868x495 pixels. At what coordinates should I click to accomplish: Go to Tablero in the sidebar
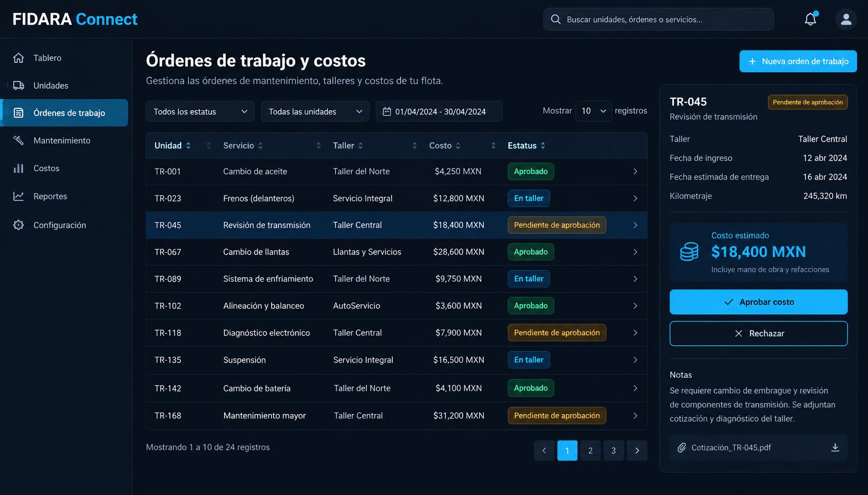(x=65, y=58)
